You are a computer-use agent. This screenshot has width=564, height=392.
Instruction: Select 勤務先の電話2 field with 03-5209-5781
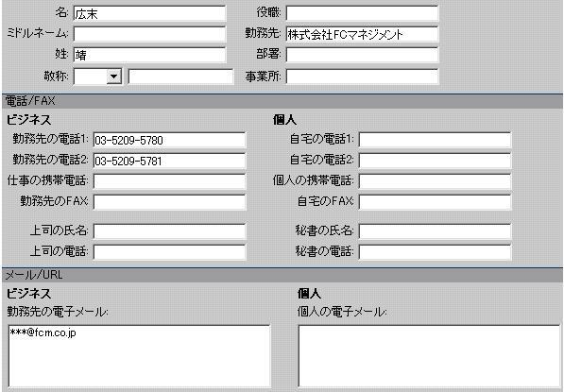(169, 161)
